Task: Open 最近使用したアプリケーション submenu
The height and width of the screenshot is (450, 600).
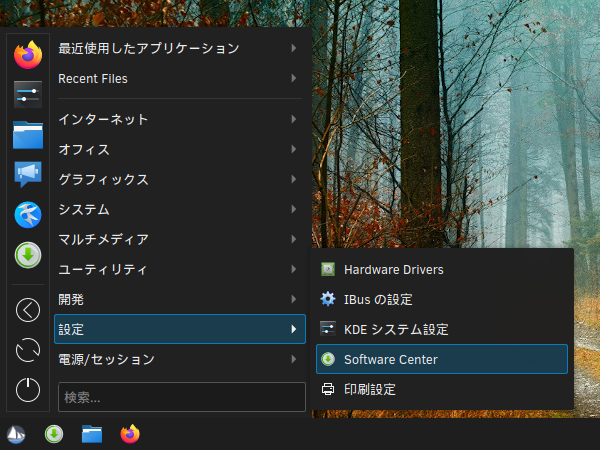Action: (180, 48)
